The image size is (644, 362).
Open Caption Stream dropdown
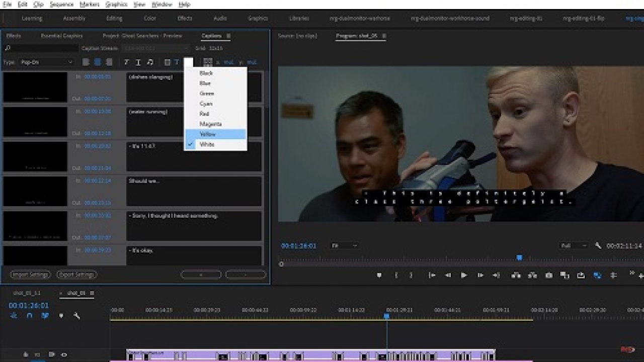(x=155, y=48)
